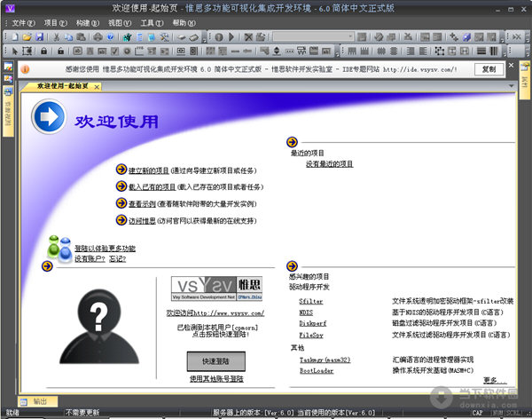Screen dimensions: 532x419
Task: Click the question-mark user avatar image
Action: [99, 327]
